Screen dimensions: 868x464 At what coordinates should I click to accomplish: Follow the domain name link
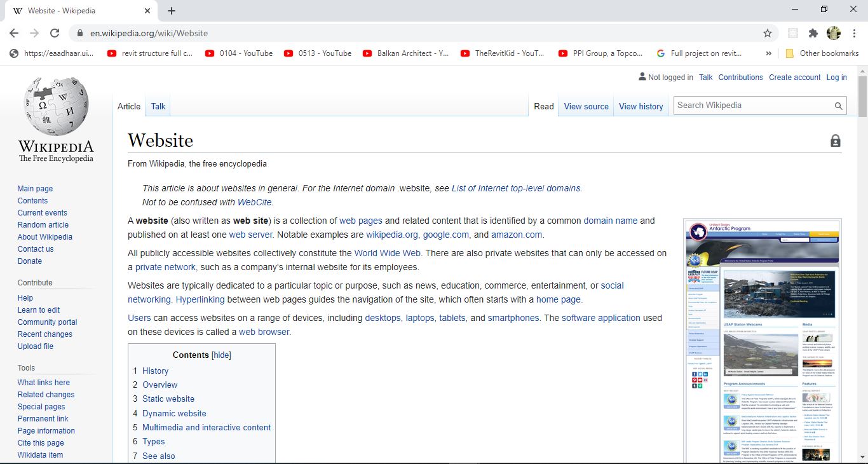pyautogui.click(x=610, y=221)
